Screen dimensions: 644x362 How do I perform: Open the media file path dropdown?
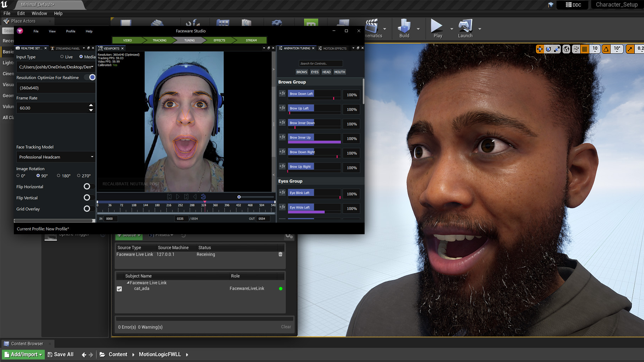pyautogui.click(x=92, y=67)
